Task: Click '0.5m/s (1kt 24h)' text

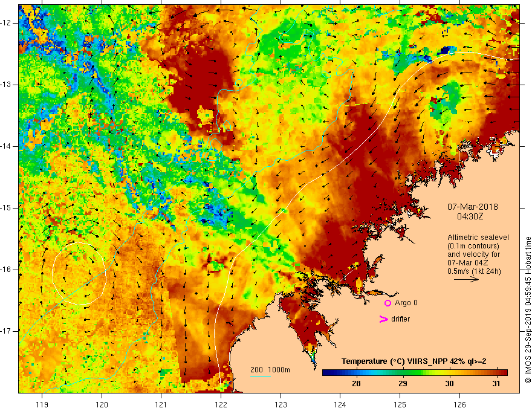Action: tap(474, 271)
